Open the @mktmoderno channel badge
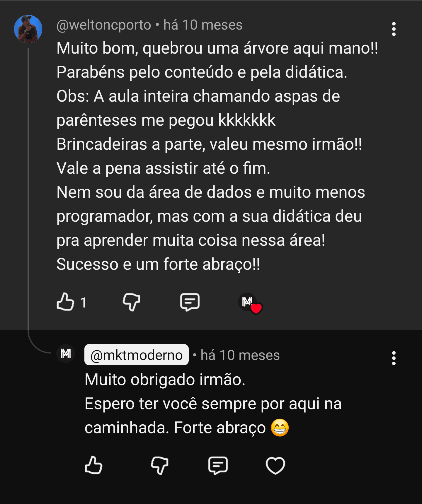The height and width of the screenshot is (504, 422). click(x=137, y=355)
